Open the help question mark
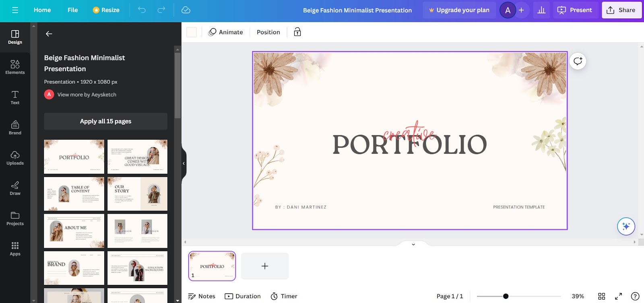The width and height of the screenshot is (644, 303). coord(635,296)
